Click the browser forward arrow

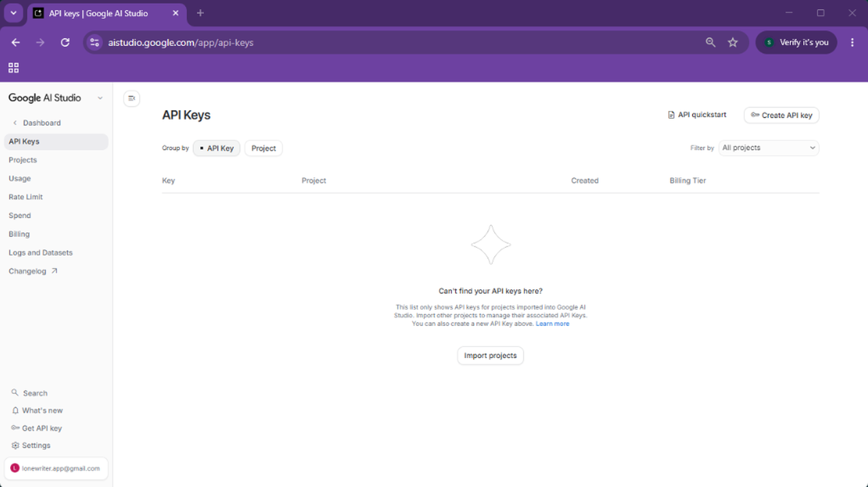click(40, 42)
